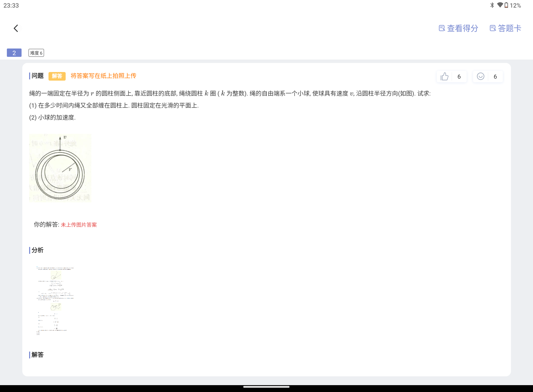Tap the 解答 section heading at bottom
This screenshot has width=533, height=392.
click(37, 355)
